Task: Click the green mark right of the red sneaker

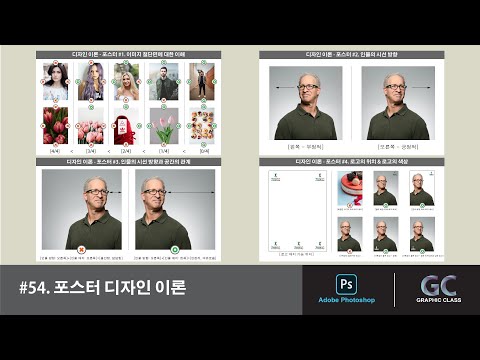Action: coord(139,126)
